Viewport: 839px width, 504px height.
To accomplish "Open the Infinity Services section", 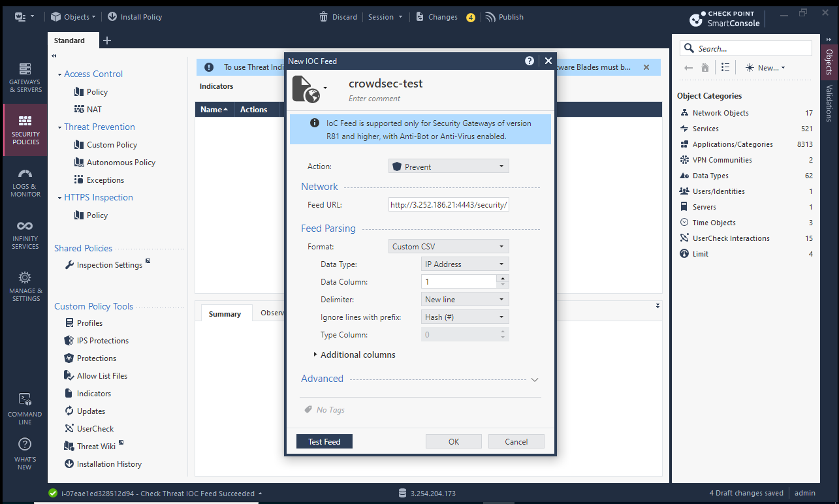I will (25, 234).
